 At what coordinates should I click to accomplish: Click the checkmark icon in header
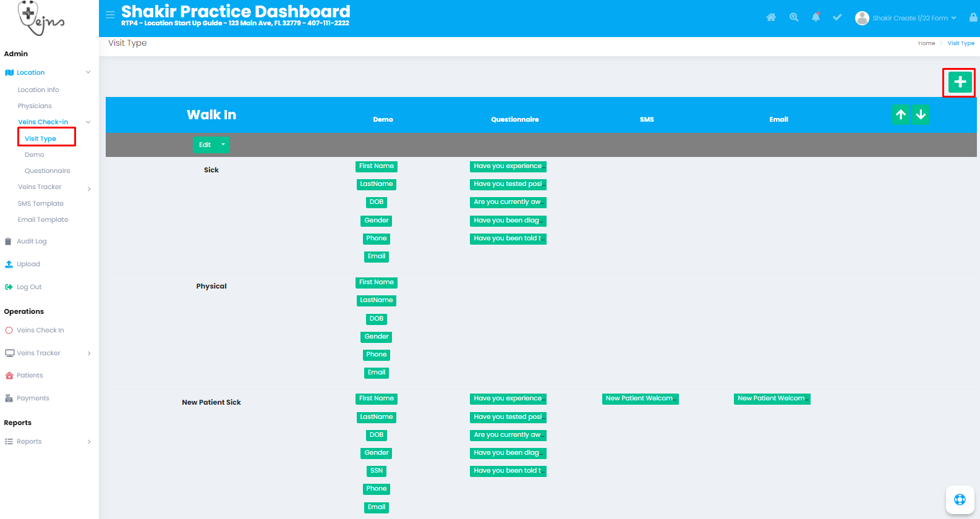[x=837, y=17]
